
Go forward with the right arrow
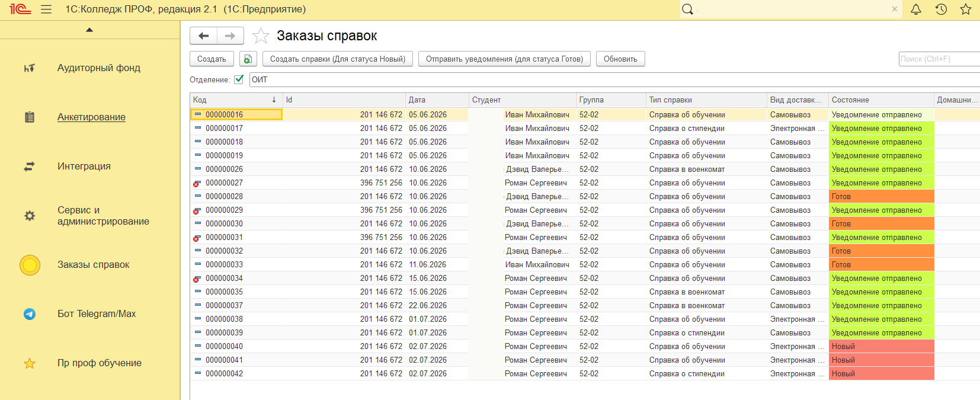click(230, 36)
